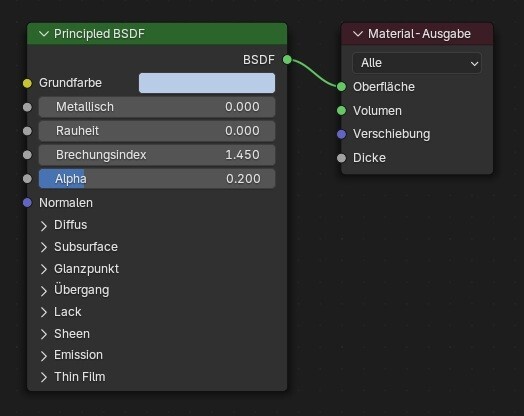The image size is (524, 416).
Task: Click the Oberfläche input socket
Action: pyautogui.click(x=341, y=87)
